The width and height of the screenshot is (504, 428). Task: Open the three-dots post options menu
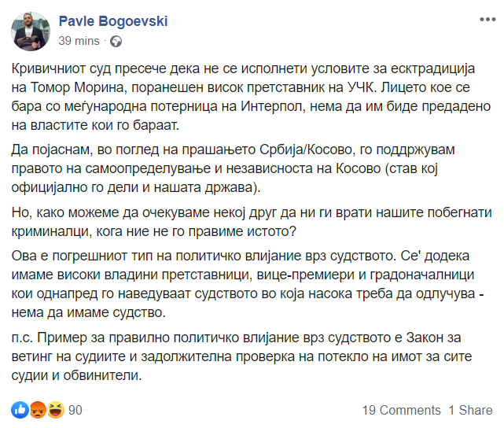(x=487, y=20)
